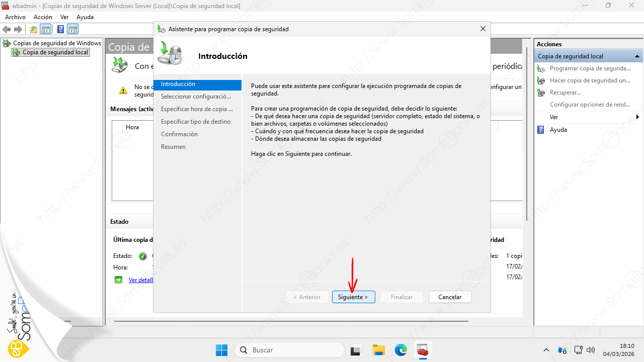Click the up-one-level folder icon
The image size is (644, 362).
point(34,30)
